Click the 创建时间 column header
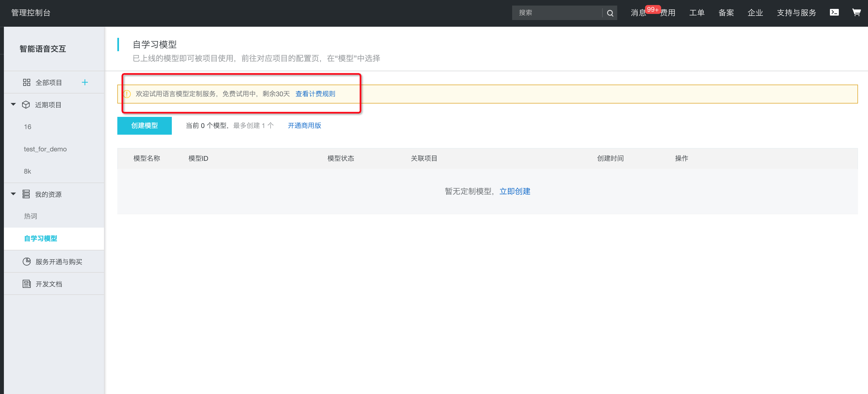The image size is (868, 394). 610,158
